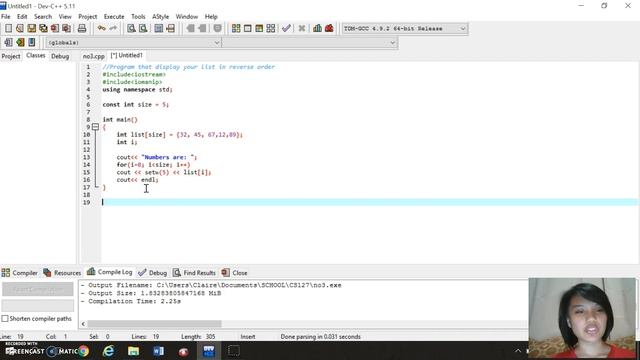Click the Save All toolbar icon
The image size is (640, 360).
(x=43, y=28)
